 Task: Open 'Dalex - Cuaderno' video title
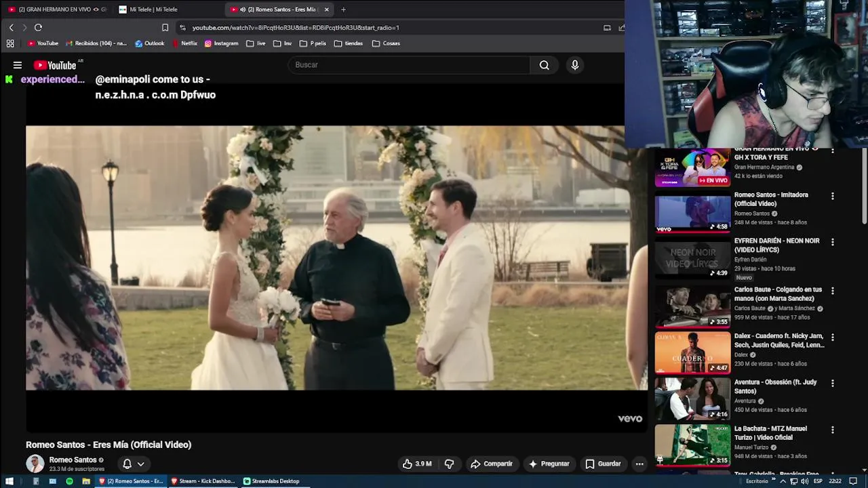(x=779, y=340)
